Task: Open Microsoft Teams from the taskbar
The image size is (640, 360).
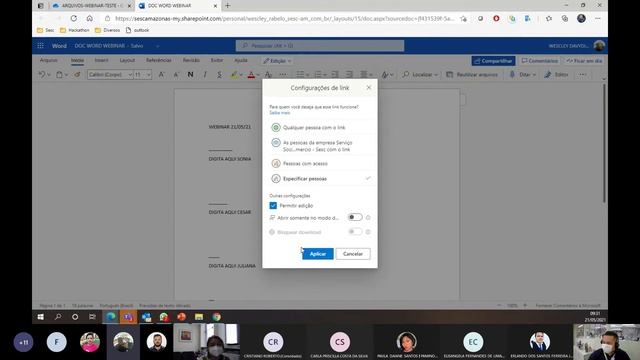Action: pos(128,317)
